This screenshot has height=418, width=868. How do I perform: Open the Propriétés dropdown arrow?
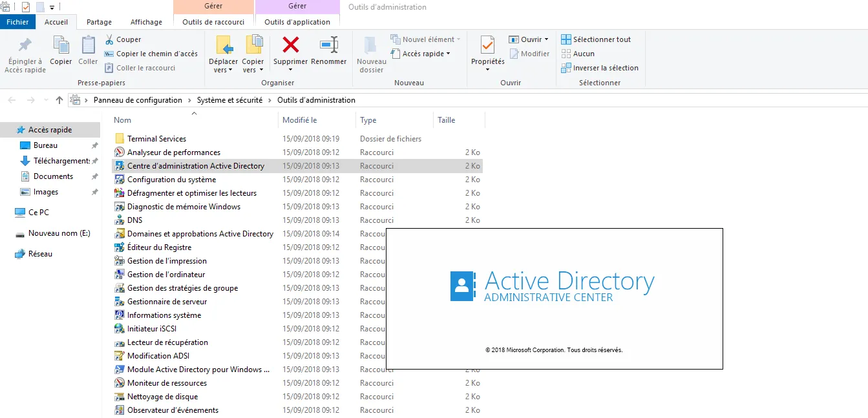tap(487, 70)
